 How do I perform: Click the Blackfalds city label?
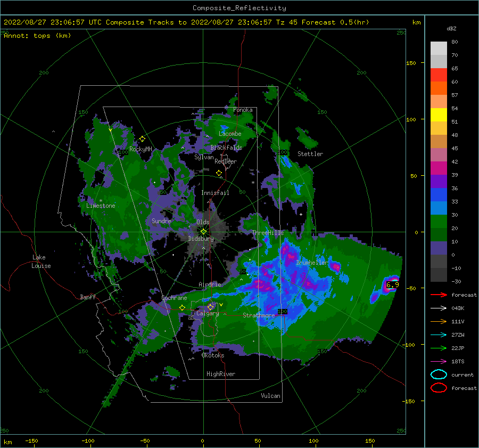pos(226,148)
